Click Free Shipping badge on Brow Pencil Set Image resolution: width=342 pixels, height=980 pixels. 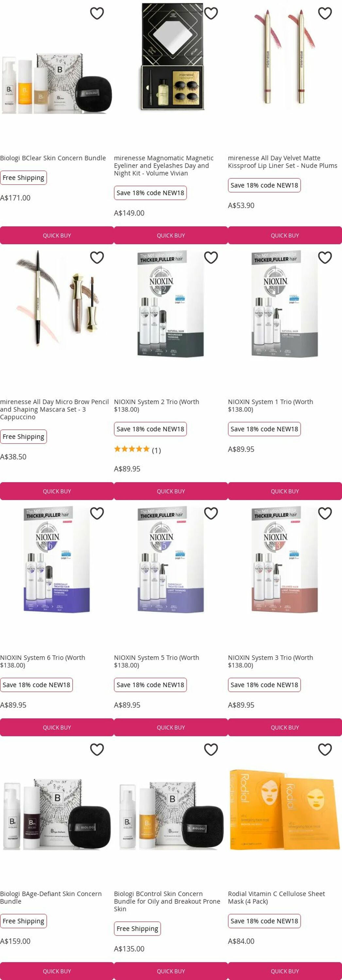point(23,436)
